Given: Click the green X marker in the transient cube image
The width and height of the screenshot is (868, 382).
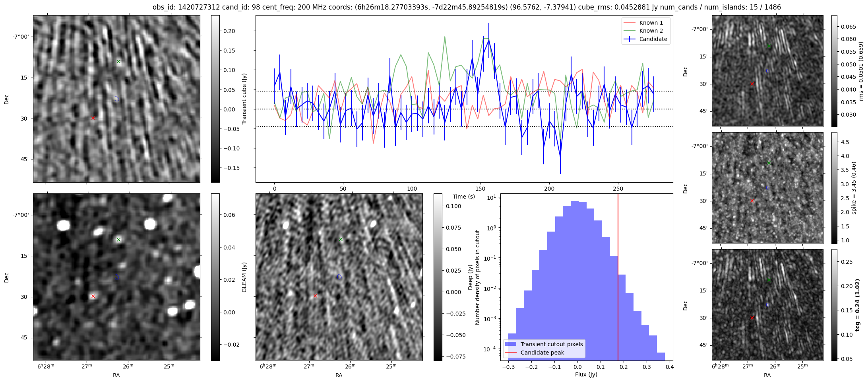Looking at the screenshot, I should pyautogui.click(x=118, y=61).
